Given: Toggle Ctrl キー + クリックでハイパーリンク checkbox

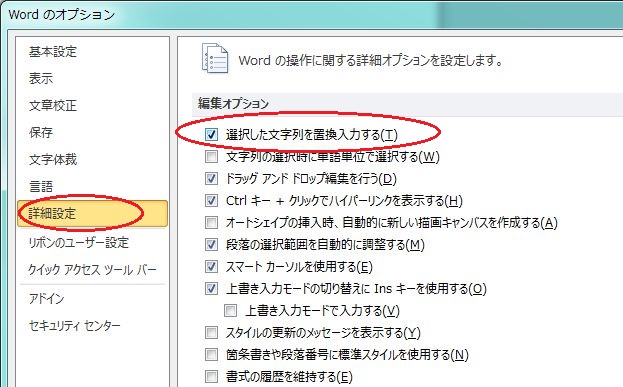Looking at the screenshot, I should coord(211,200).
